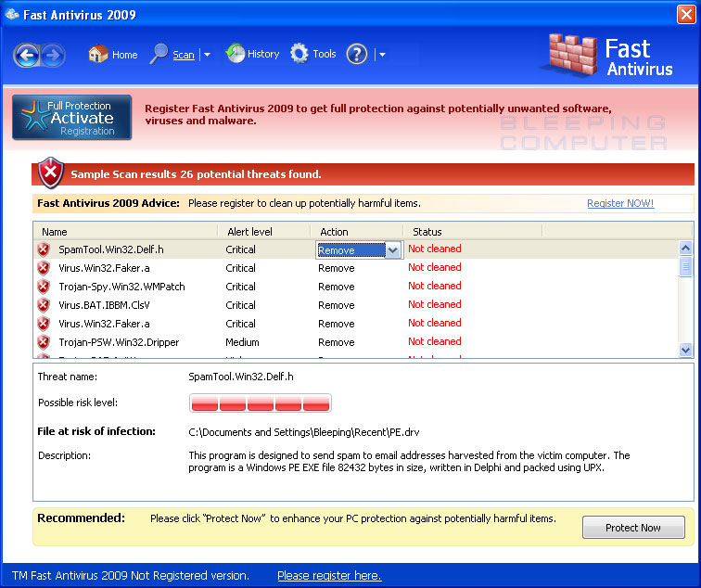
Task: Click the list scrollbar down arrow
Action: [x=685, y=350]
